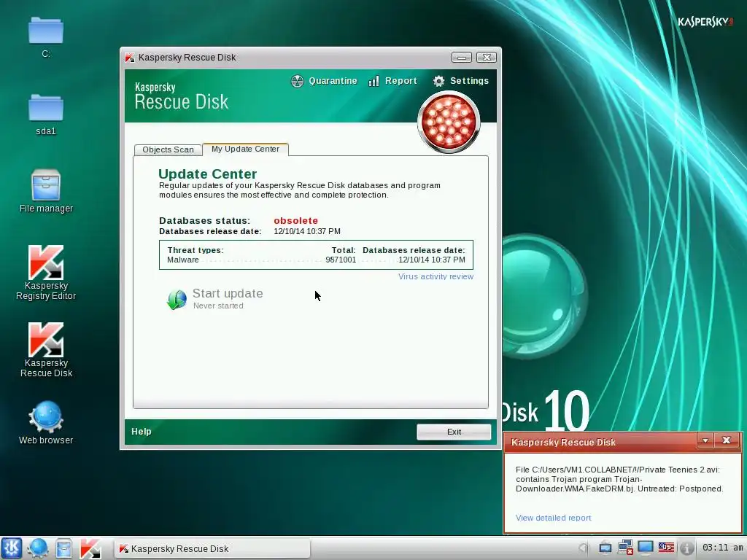Click View detailed report link
The image size is (747, 560).
tap(553, 518)
